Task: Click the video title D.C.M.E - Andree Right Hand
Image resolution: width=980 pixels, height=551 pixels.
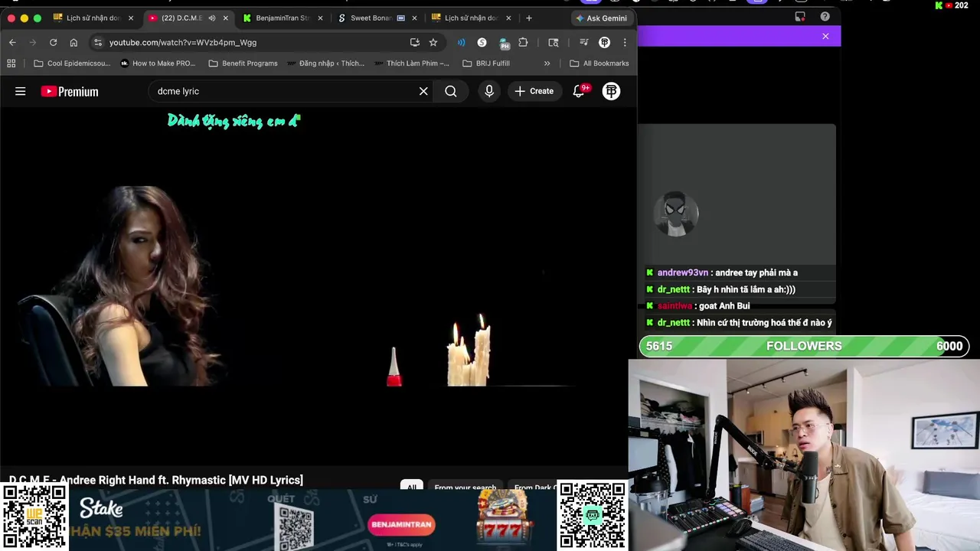Action: tap(156, 480)
